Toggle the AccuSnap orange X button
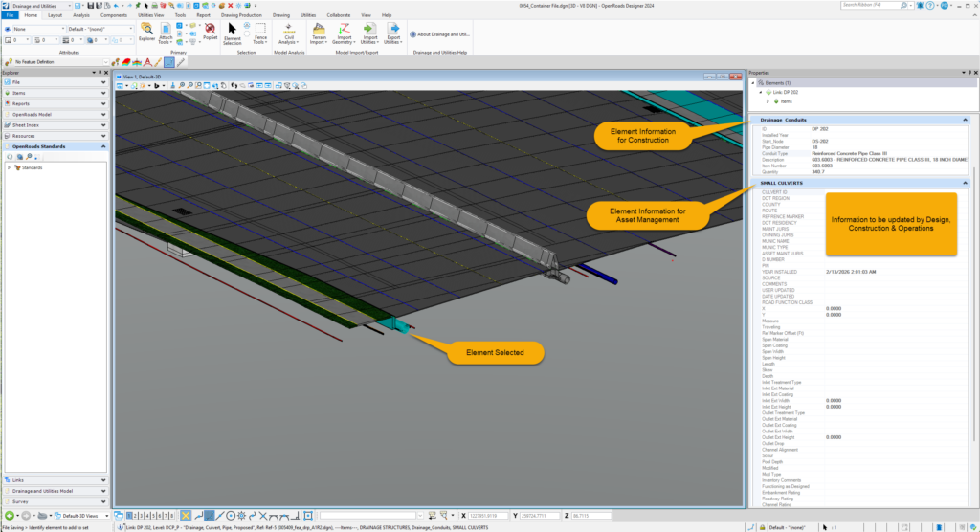Screen dimensions: 980x532 coord(186,516)
